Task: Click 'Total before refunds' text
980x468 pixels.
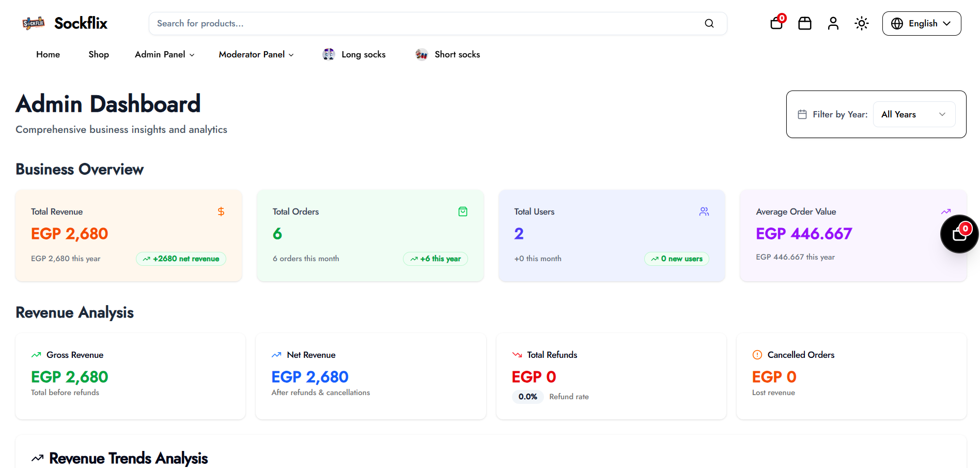Action: point(65,392)
